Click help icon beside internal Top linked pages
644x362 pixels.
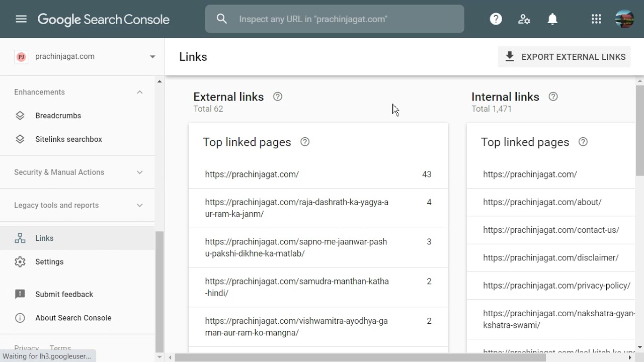pos(583,142)
